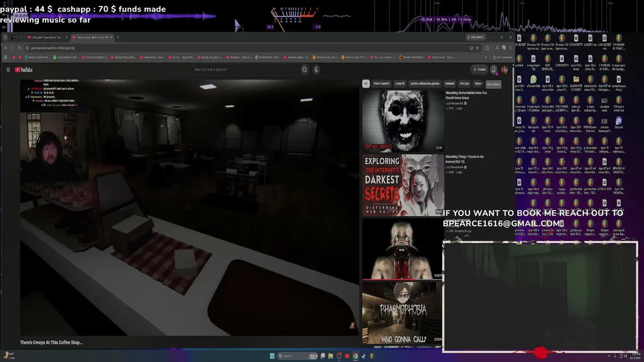Open Chrome from the taskbar
The width and height of the screenshot is (644, 362).
point(355,356)
